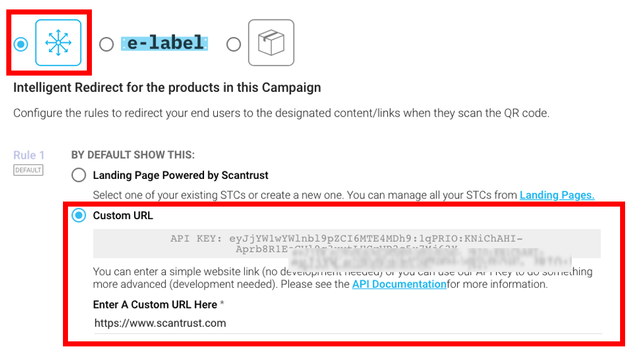The width and height of the screenshot is (644, 359).
Task: Click the Rule 1 label
Action: point(29,156)
